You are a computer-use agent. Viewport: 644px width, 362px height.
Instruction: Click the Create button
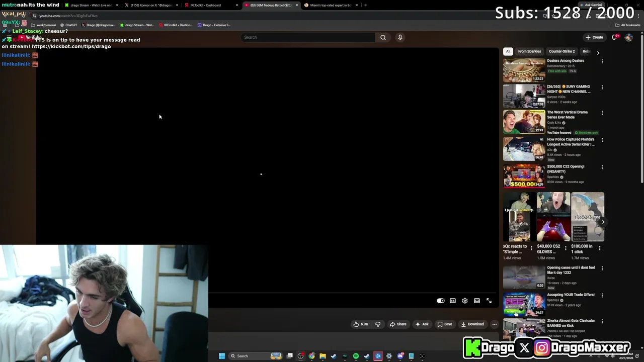pos(594,37)
